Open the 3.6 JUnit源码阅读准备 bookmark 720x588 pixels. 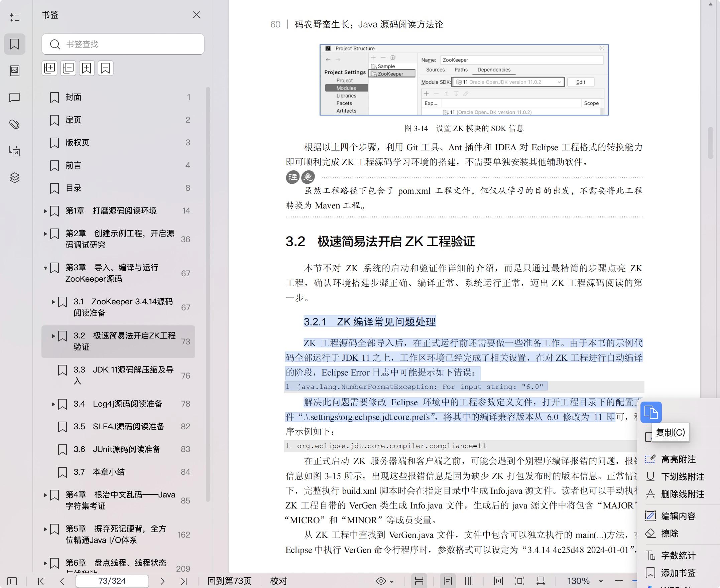[x=118, y=449]
